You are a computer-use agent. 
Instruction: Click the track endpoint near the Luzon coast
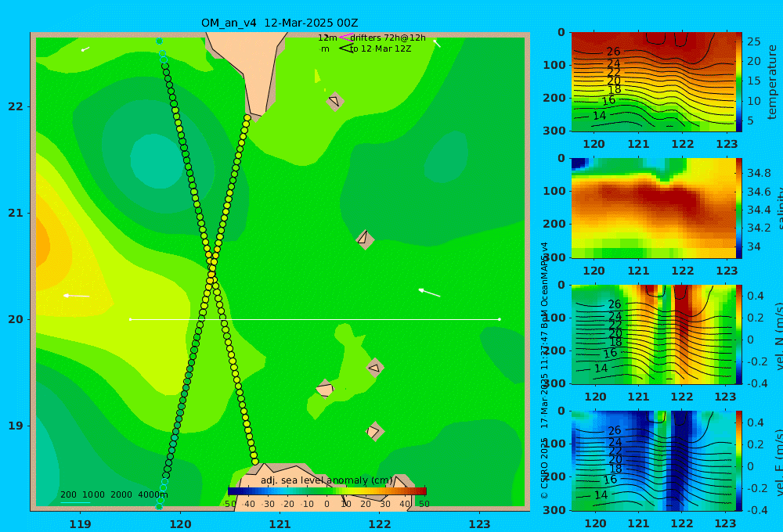[x=255, y=462]
